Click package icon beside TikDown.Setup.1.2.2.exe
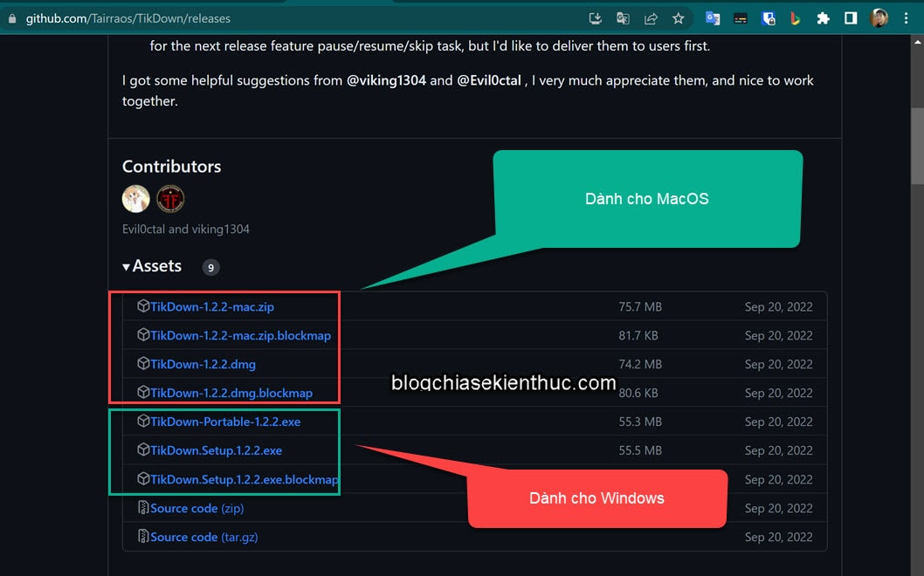The image size is (924, 576). [143, 450]
